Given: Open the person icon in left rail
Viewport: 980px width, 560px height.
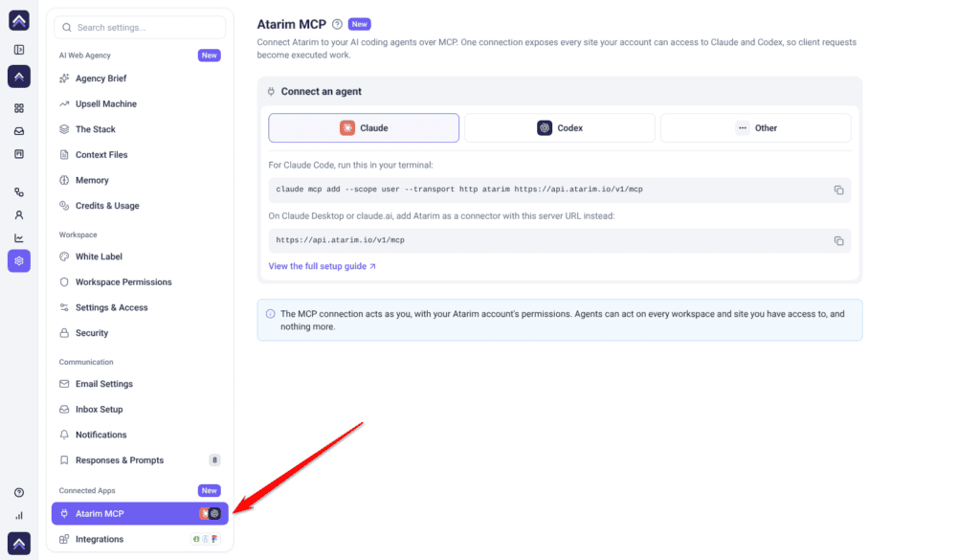Looking at the screenshot, I should 19,215.
